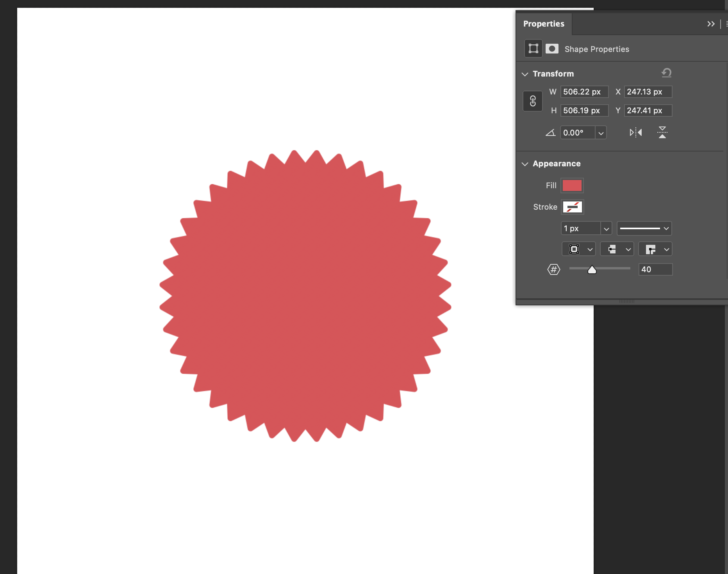
Task: Open the Stroke color swatch
Action: click(x=572, y=207)
